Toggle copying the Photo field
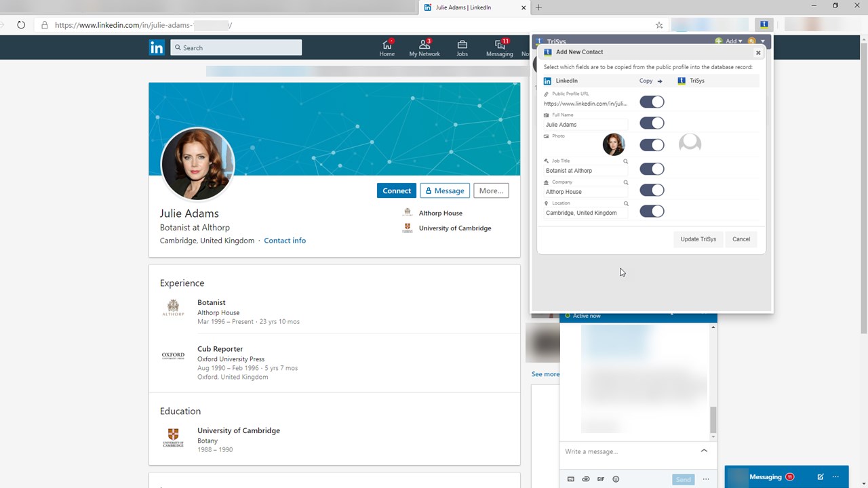The height and width of the screenshot is (488, 868). (652, 144)
